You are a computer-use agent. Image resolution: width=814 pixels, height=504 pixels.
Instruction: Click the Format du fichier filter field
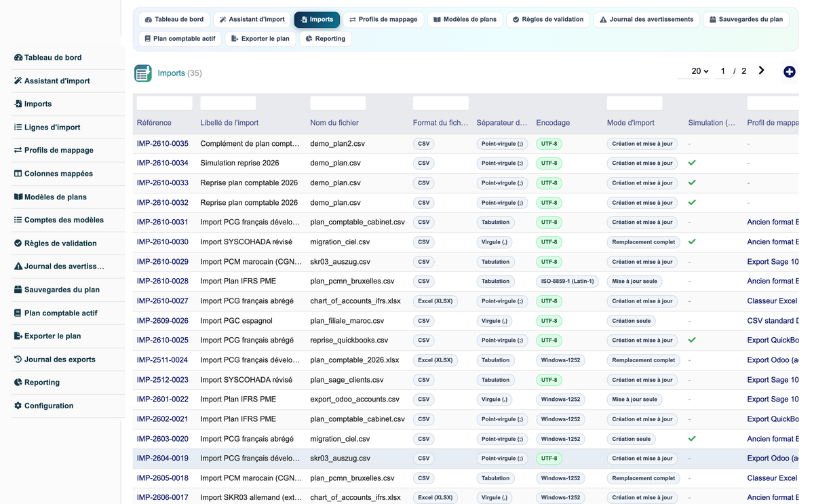(440, 103)
